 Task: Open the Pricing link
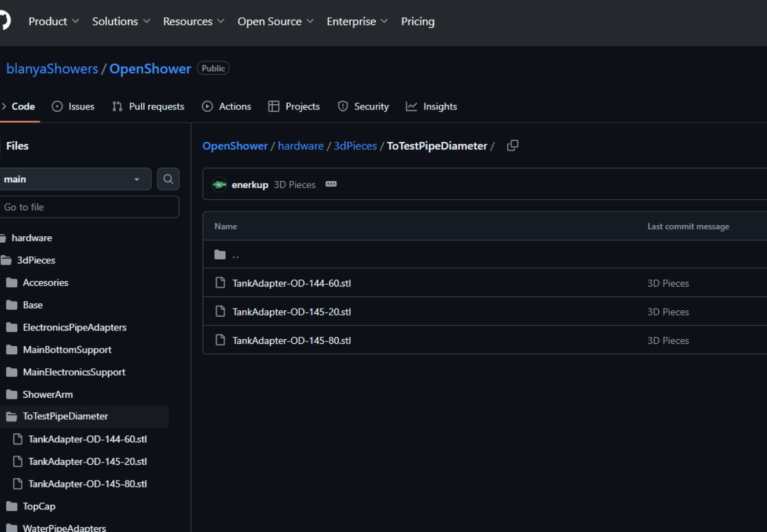(418, 21)
